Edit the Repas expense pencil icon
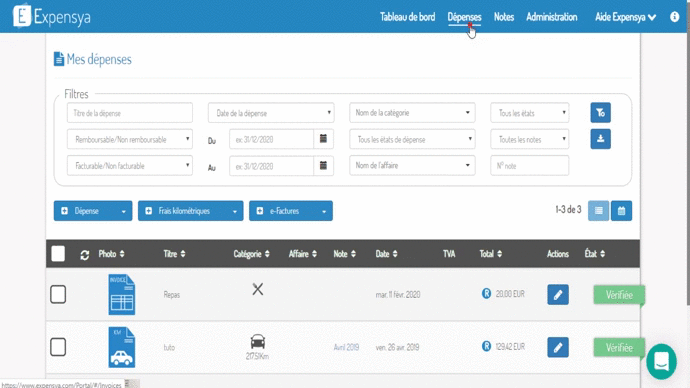The height and width of the screenshot is (388, 690). click(558, 295)
